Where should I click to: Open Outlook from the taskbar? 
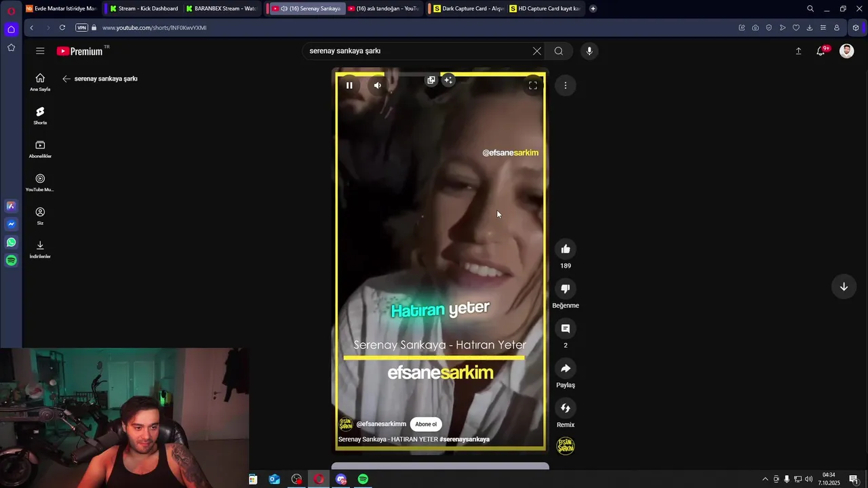coord(275,479)
